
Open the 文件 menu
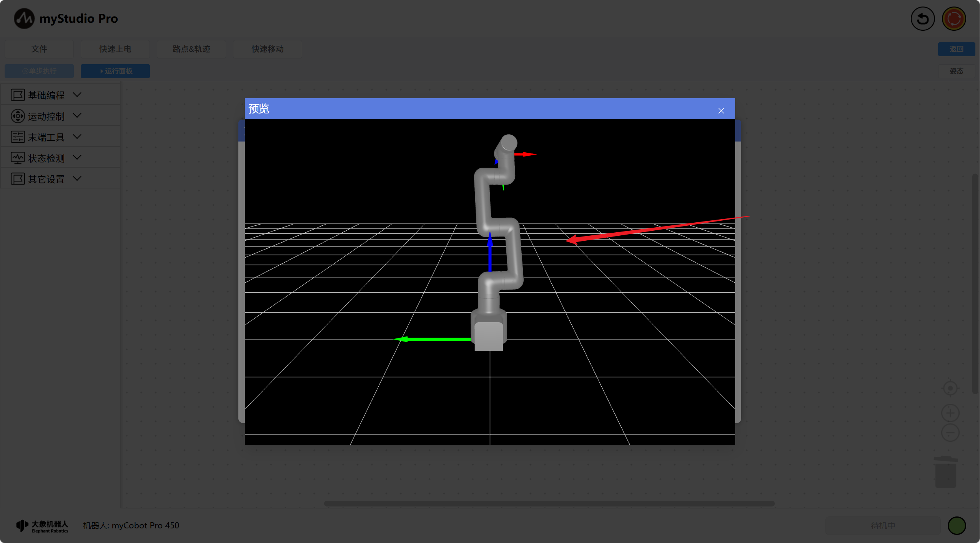[39, 49]
